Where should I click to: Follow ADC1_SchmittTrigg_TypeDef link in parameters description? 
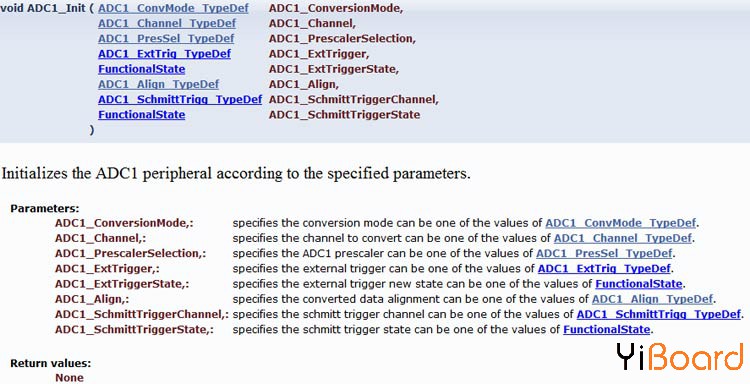point(659,315)
